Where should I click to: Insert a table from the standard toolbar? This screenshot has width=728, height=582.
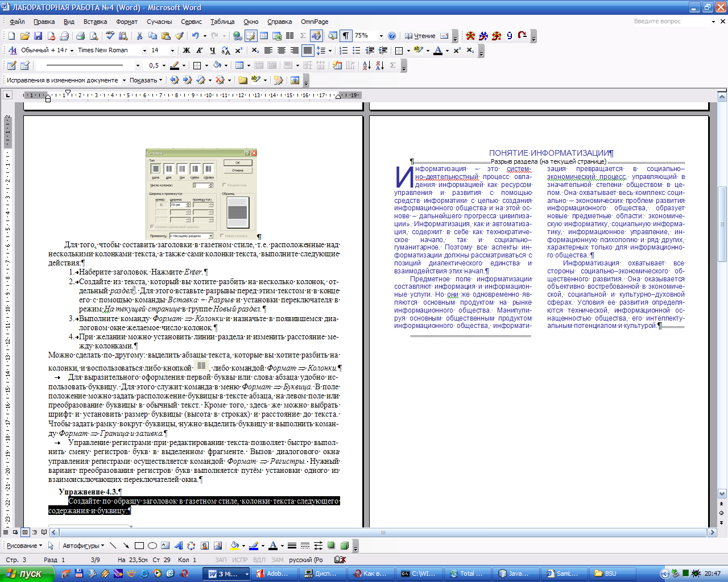pos(263,36)
